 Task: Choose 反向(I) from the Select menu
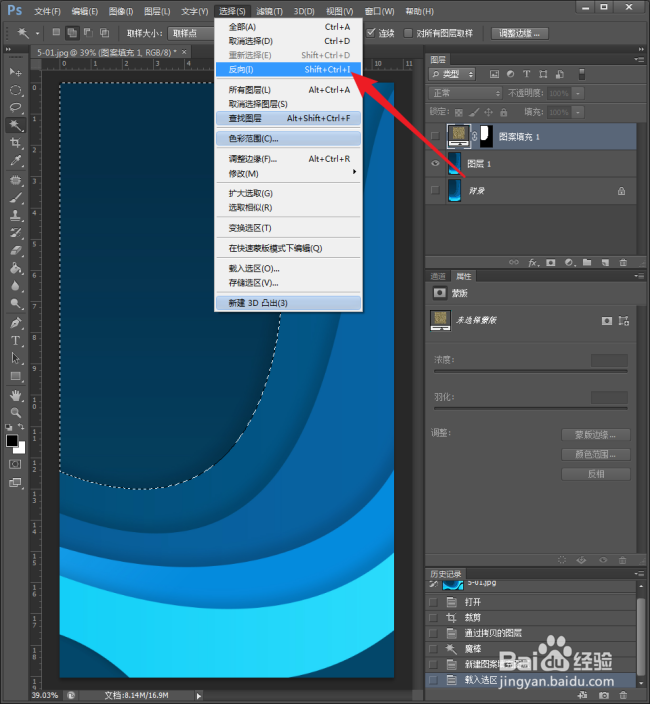[289, 70]
